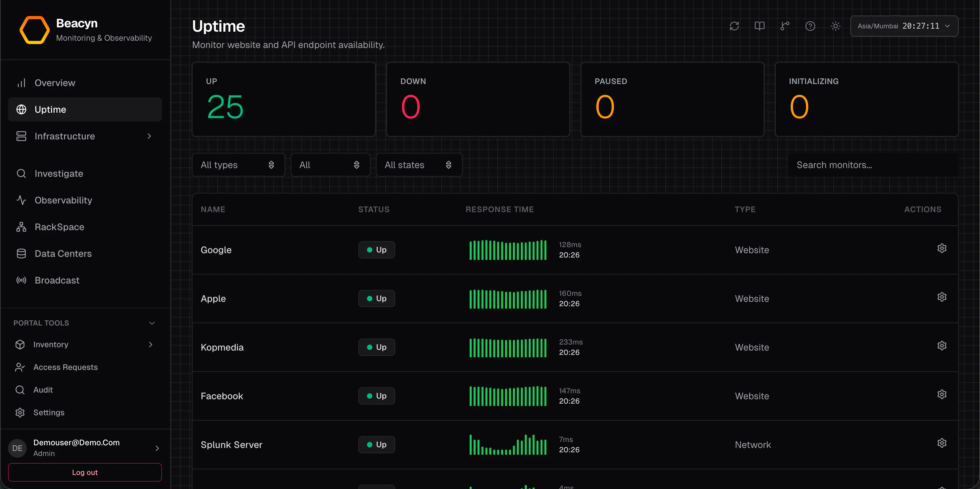Viewport: 980px width, 489px height.
Task: Go to Data Centers
Action: click(x=85, y=253)
